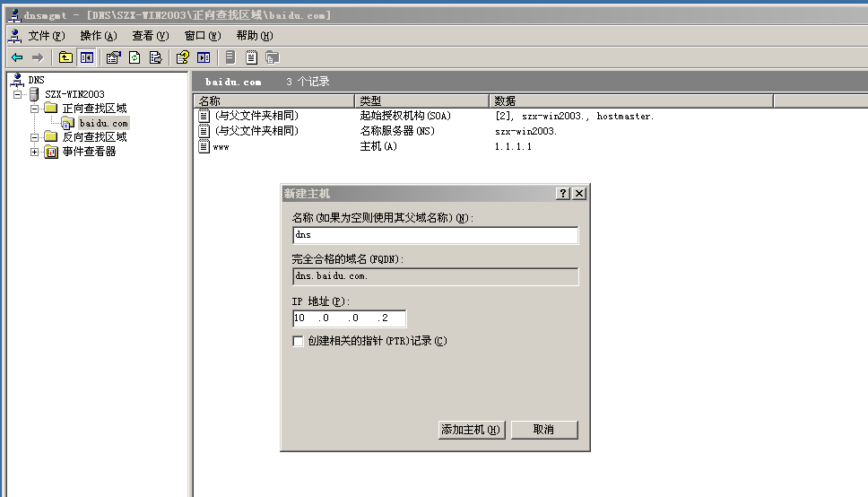Click the 添加主机(H) button
Viewport: 868px width, 497px height.
click(x=472, y=430)
